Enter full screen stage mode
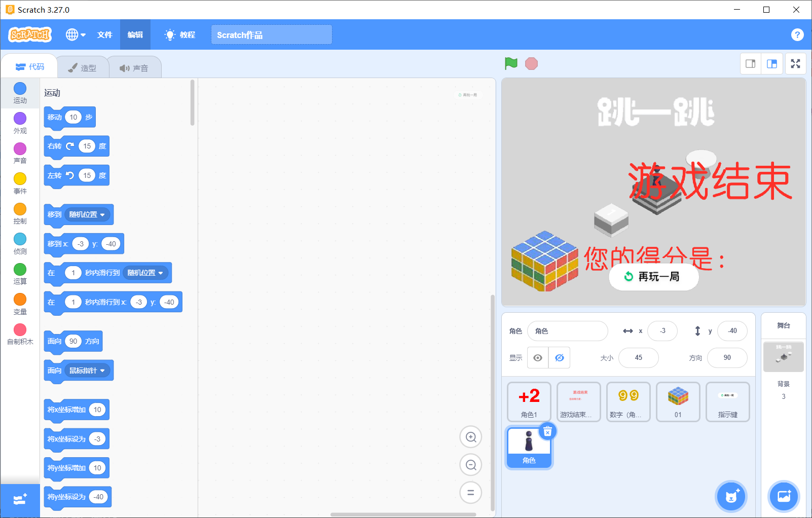The height and width of the screenshot is (518, 812). click(x=795, y=63)
